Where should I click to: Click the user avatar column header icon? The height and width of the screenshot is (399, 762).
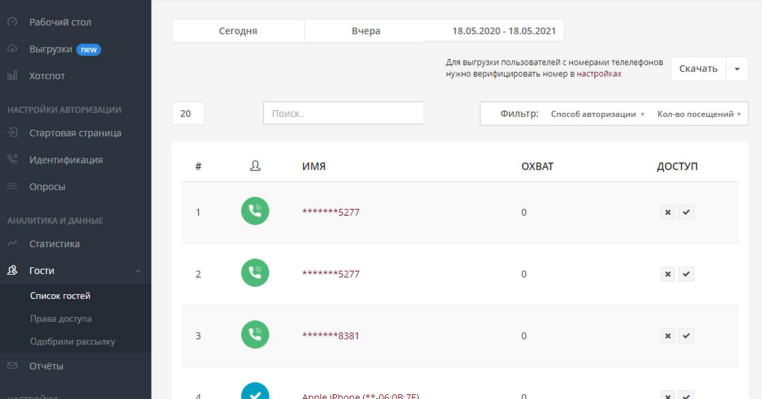[x=255, y=166]
